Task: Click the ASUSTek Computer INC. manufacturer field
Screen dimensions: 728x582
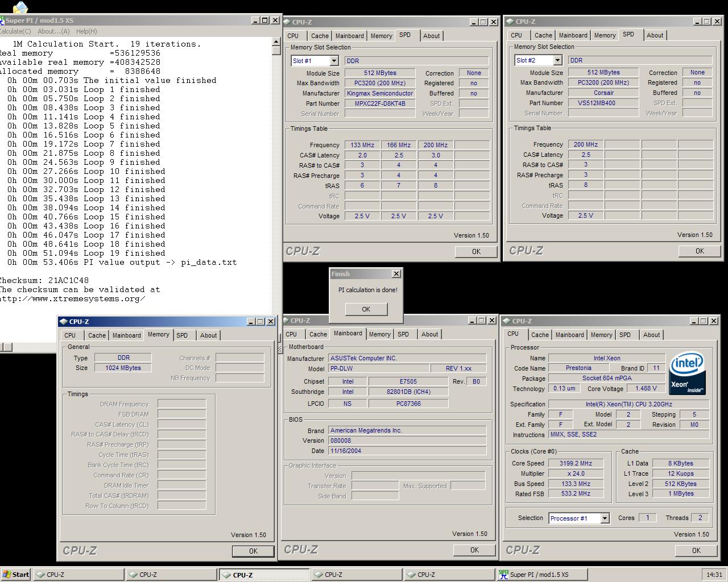Action: click(x=407, y=359)
